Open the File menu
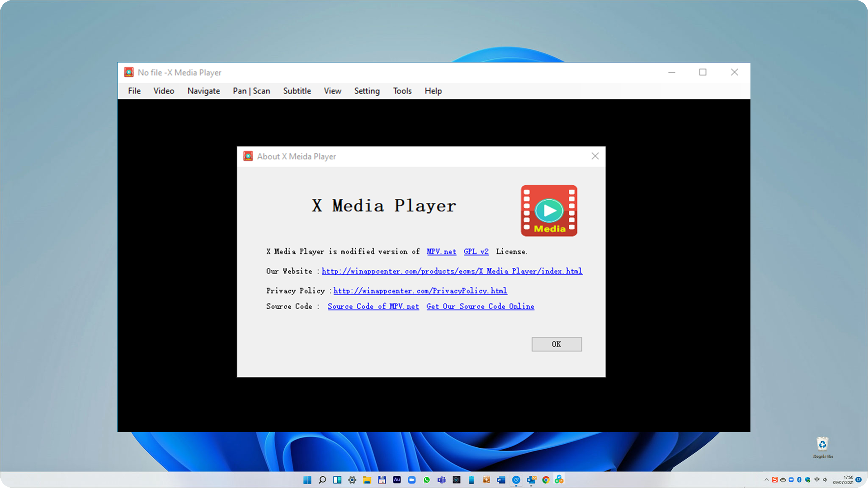Image resolution: width=868 pixels, height=488 pixels. tap(134, 91)
